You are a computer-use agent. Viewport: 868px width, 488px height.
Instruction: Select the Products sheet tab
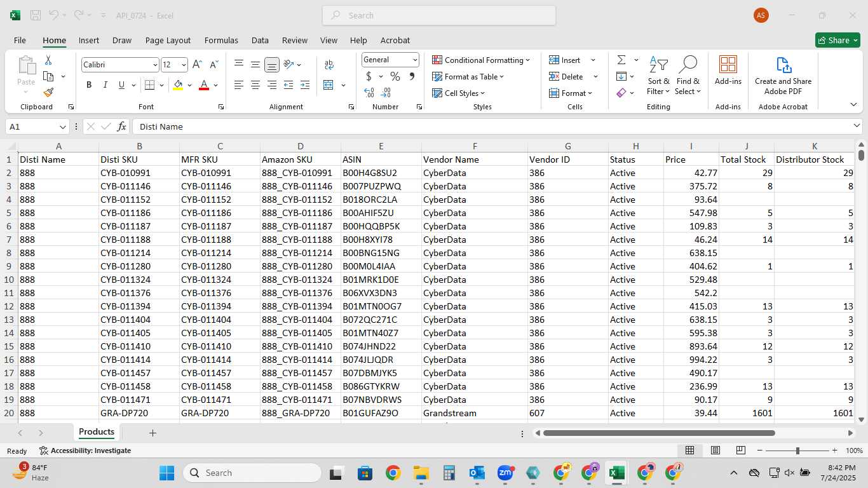coord(97,432)
